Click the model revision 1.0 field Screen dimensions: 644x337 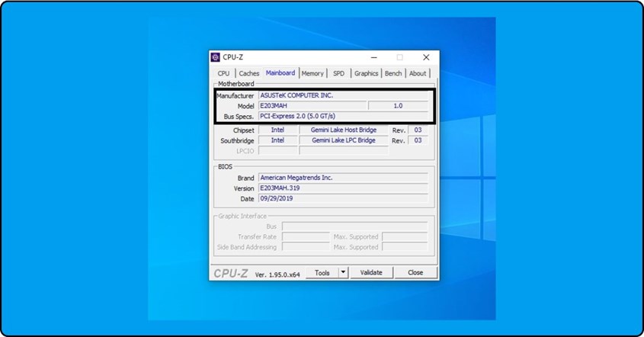(398, 106)
